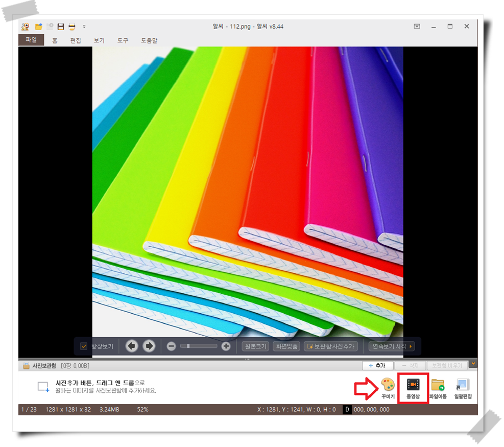Zoom in with the plus icon

[226, 346]
